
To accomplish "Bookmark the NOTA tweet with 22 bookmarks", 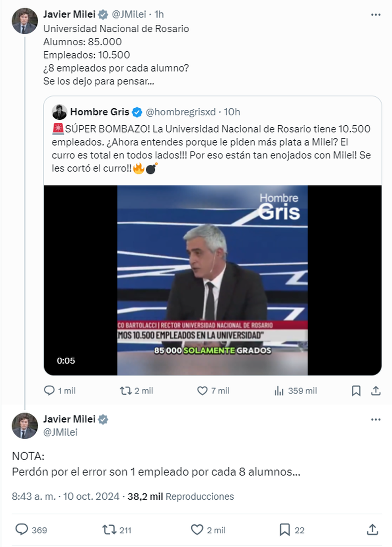I will 284,530.
